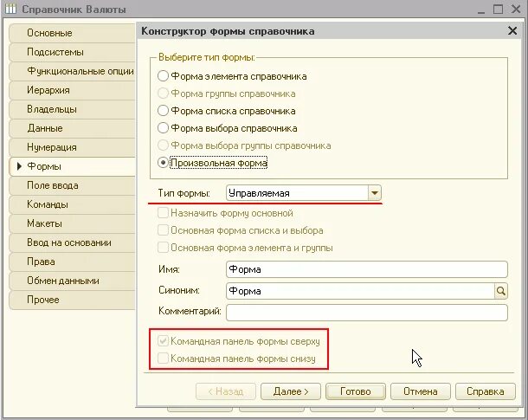Select the Формы tab
The image size is (528, 420).
click(x=72, y=166)
